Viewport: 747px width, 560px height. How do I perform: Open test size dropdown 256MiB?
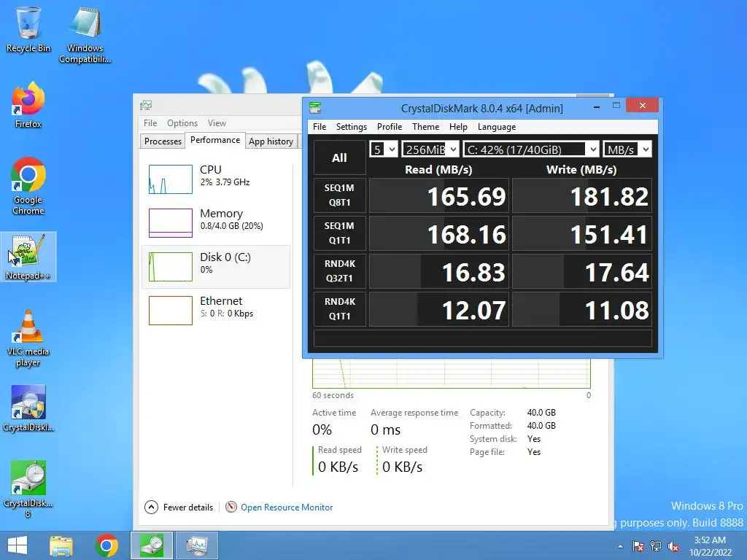pyautogui.click(x=430, y=149)
